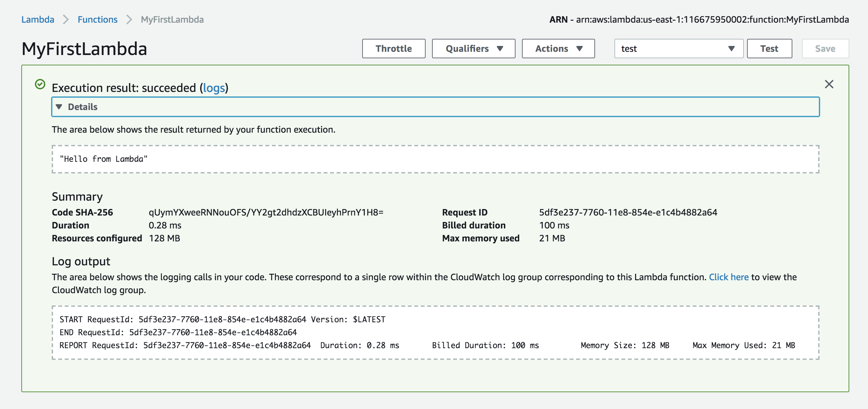868x409 pixels.
Task: Click the MyFirstLambda breadcrumb text
Action: [x=172, y=19]
